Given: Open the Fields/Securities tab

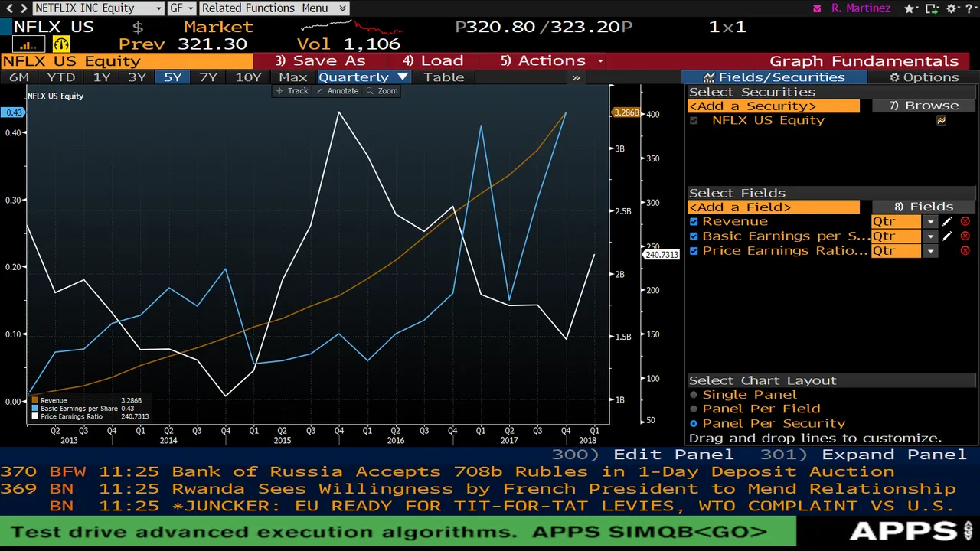Looking at the screenshot, I should tap(774, 77).
